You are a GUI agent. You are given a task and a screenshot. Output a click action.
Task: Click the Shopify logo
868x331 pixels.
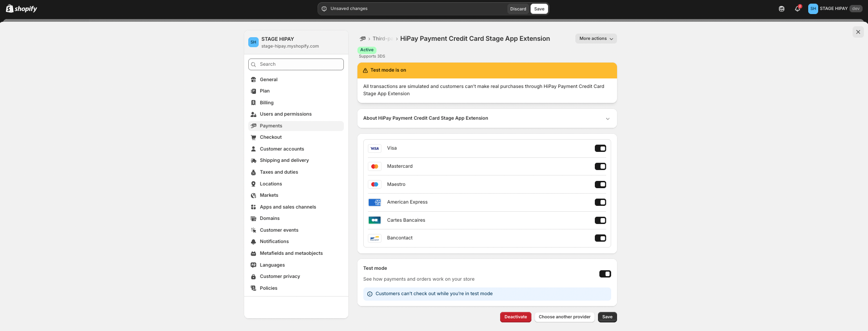(21, 9)
